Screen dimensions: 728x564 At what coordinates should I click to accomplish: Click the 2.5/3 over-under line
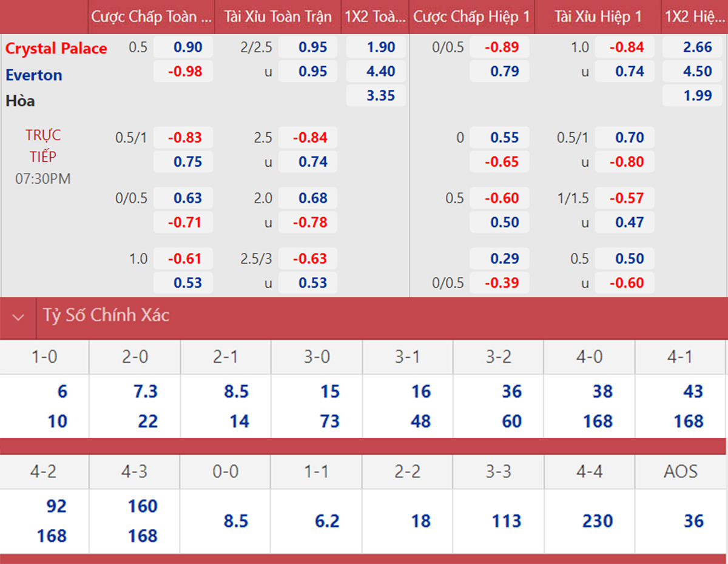click(256, 259)
